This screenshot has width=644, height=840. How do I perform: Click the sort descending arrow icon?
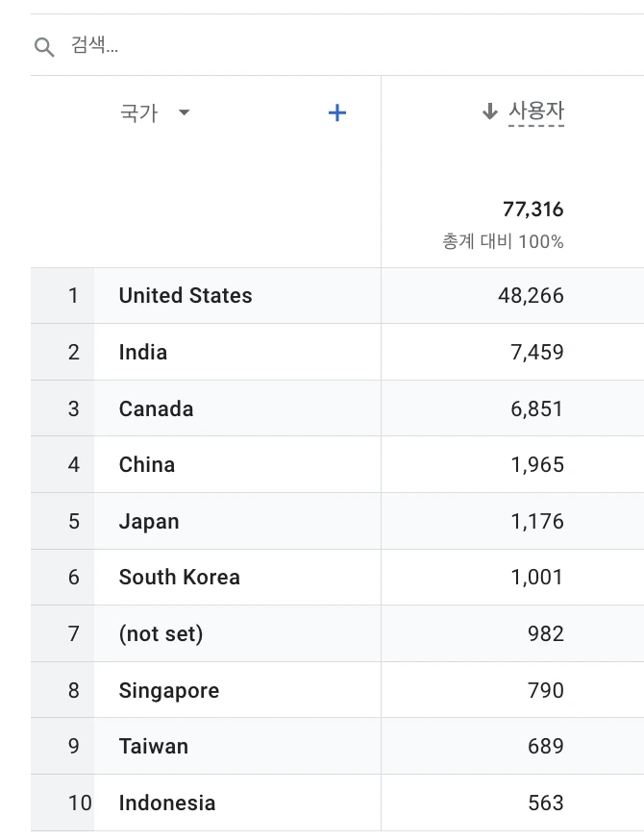tap(490, 112)
